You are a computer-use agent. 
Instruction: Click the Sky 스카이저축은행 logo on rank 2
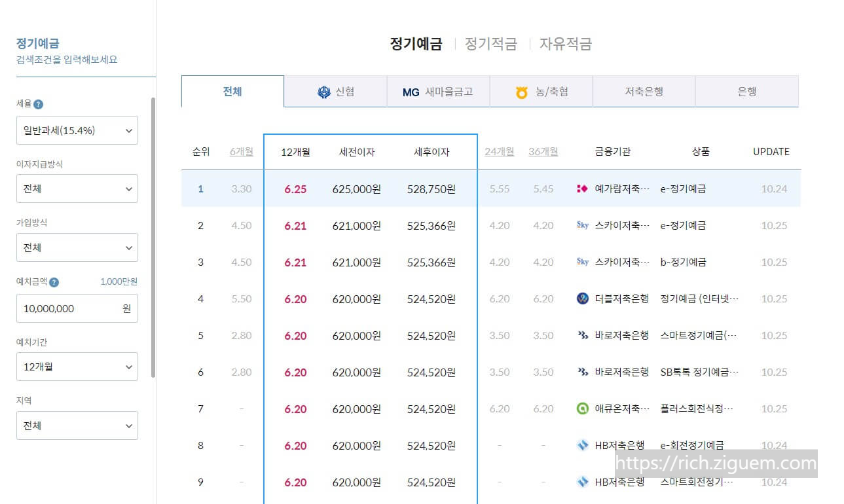point(583,225)
